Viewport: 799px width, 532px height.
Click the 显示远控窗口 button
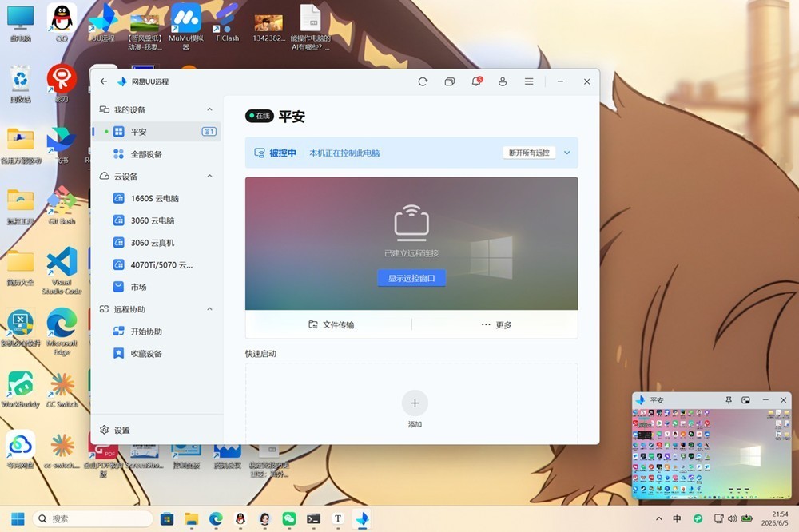pos(411,278)
